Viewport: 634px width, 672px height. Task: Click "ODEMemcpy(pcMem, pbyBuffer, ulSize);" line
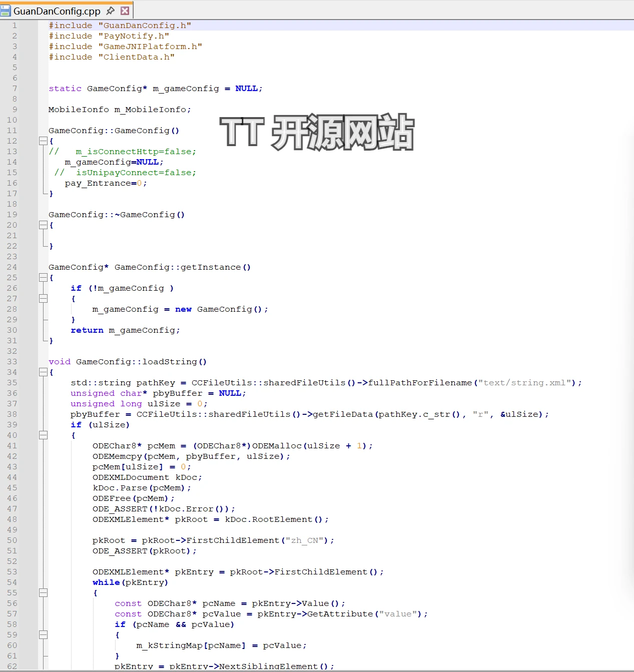191,456
